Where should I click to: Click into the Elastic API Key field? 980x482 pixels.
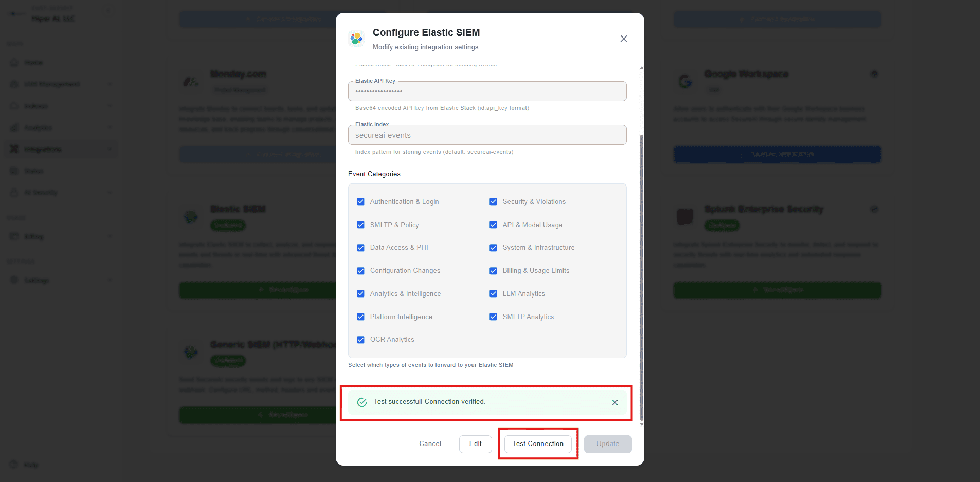point(487,91)
